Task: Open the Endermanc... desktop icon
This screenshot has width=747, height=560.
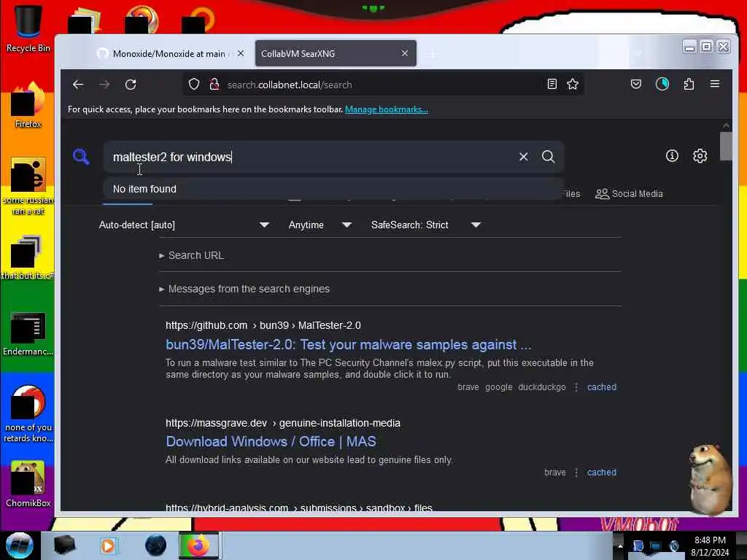Action: (x=28, y=333)
